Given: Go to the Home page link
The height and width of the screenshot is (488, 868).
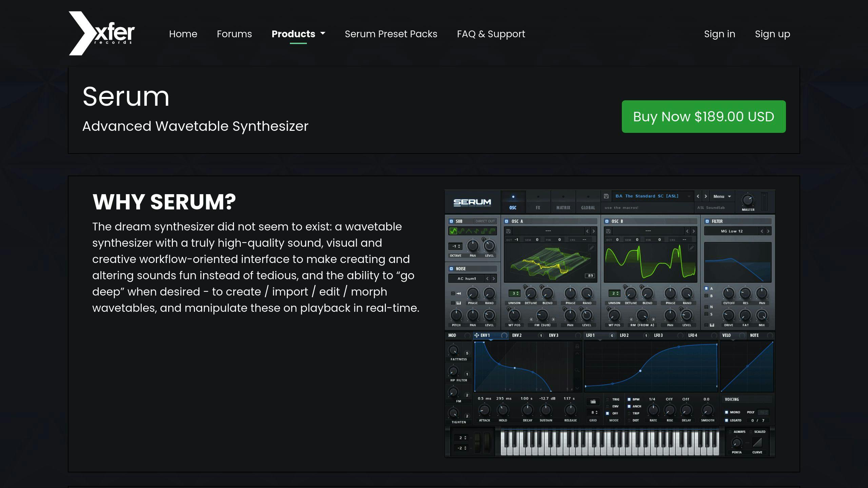Looking at the screenshot, I should coord(183,34).
